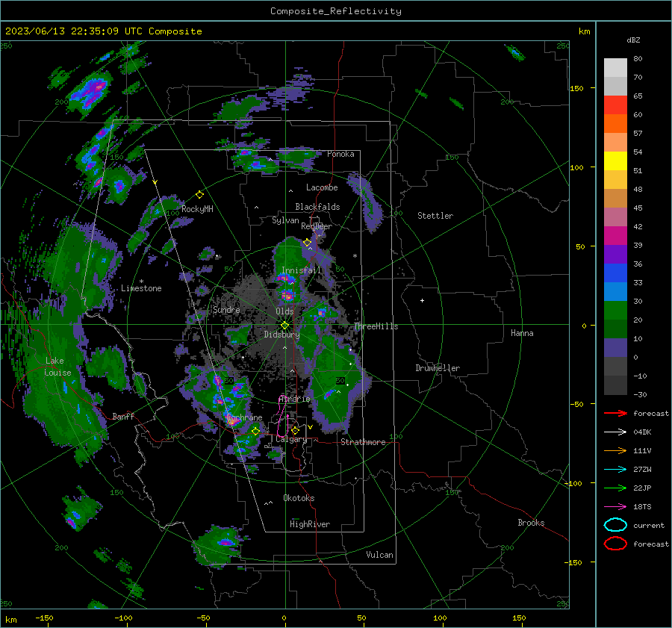Screen dimensions: 672x628
Task: Click the 04DK legend text
Action: [642, 432]
